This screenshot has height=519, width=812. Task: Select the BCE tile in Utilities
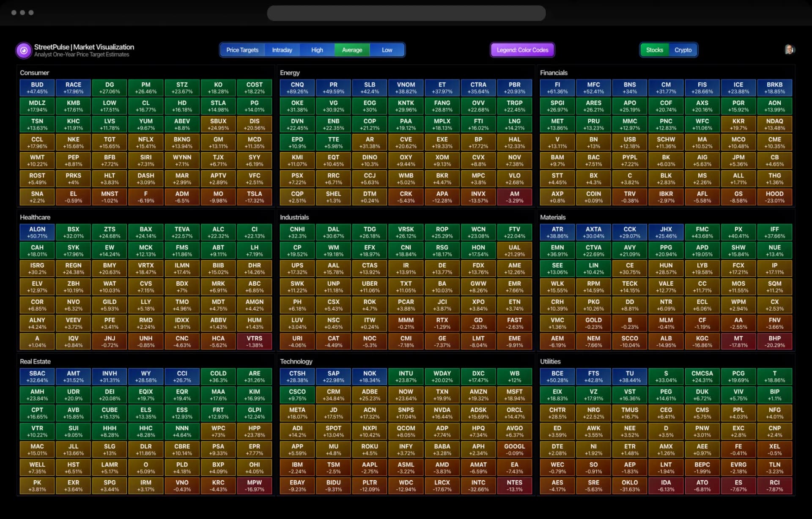coord(557,377)
